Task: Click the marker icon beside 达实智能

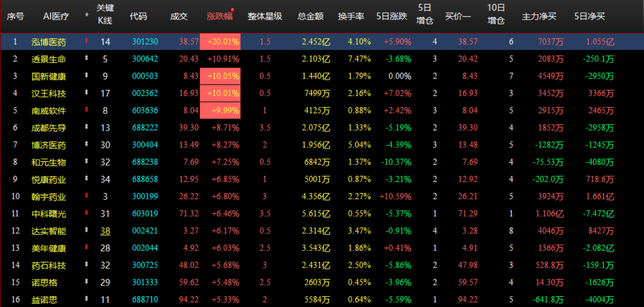Action: [87, 230]
